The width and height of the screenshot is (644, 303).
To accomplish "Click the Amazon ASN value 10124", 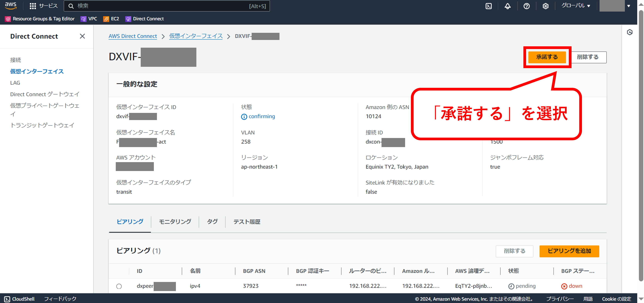I will (x=373, y=117).
